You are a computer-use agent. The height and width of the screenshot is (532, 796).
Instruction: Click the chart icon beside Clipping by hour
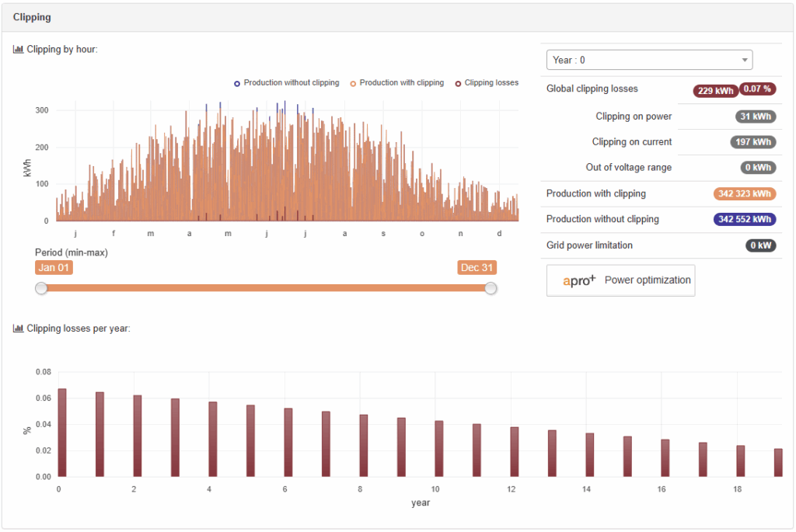(18, 50)
